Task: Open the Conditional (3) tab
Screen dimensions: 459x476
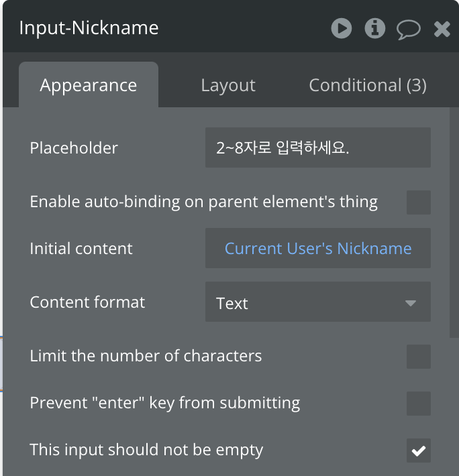Action: (368, 85)
